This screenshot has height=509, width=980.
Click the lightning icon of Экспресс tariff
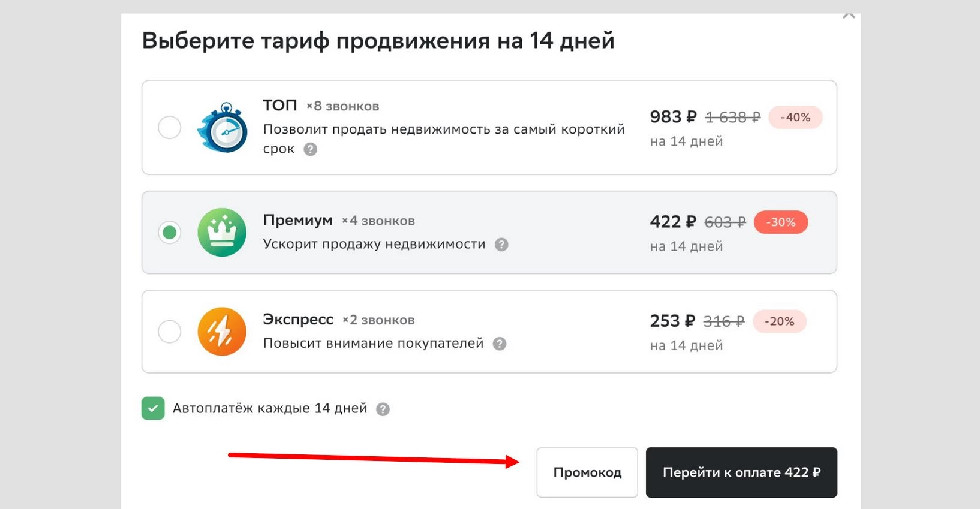pos(222,332)
